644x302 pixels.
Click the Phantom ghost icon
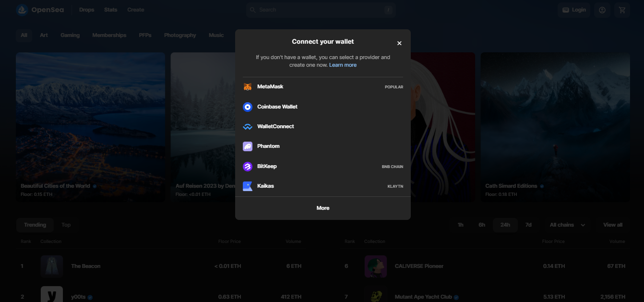(248, 146)
